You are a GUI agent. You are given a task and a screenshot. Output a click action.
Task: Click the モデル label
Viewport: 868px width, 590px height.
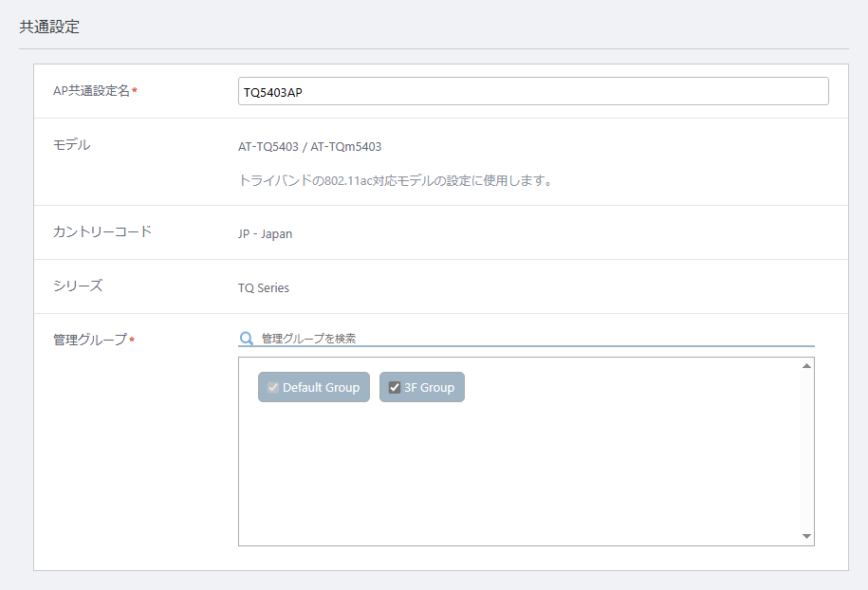[71, 145]
